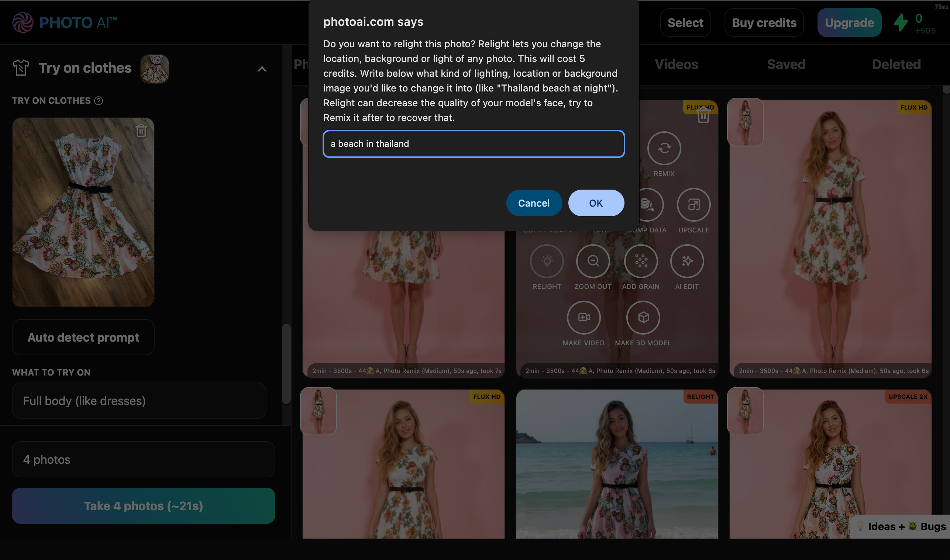This screenshot has height=560, width=950.
Task: Open the Relight beach photo thumbnail
Action: click(x=616, y=464)
